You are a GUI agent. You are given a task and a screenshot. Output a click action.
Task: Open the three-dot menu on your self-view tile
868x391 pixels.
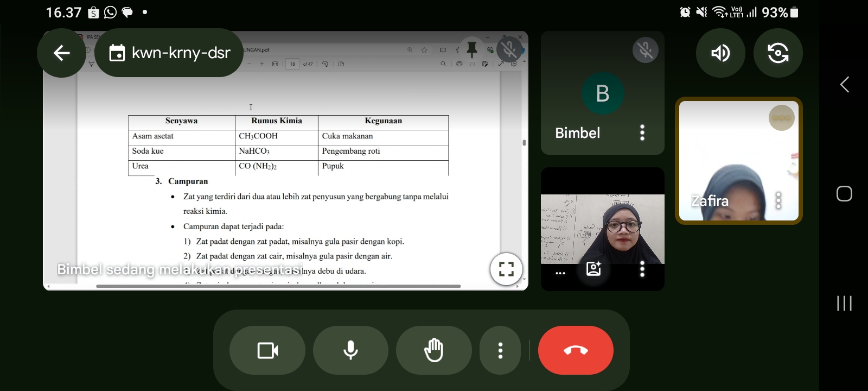point(642,269)
